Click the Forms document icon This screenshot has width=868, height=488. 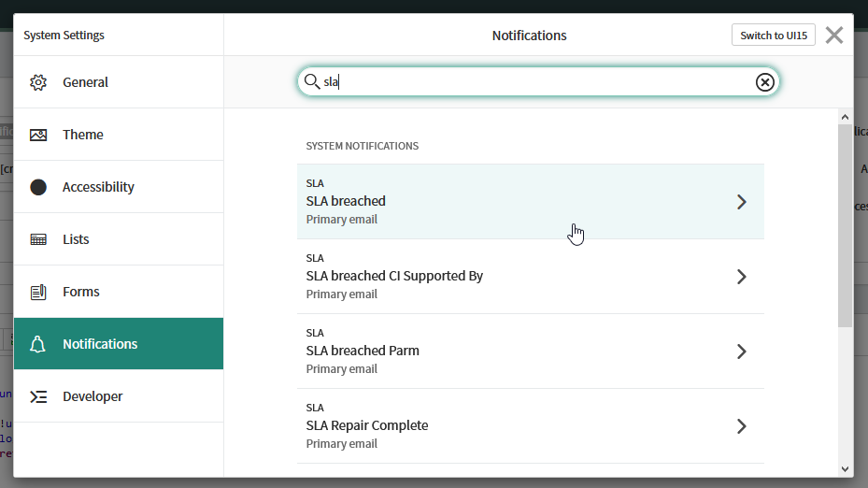tap(38, 292)
